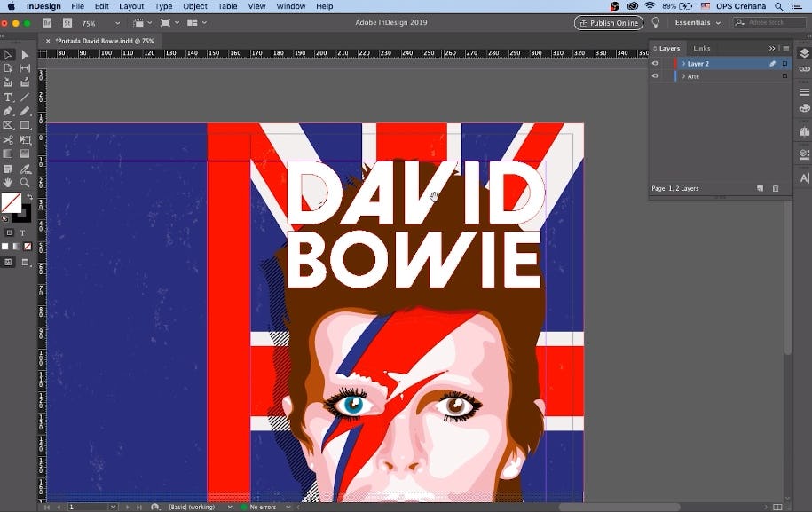This screenshot has width=812, height=512.
Task: Select the Line tool
Action: tap(25, 98)
